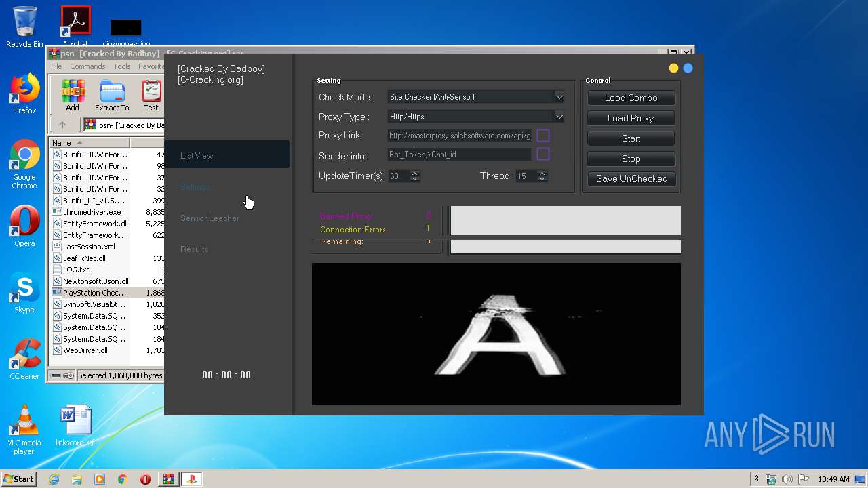Increase the UpdateTimer value

415,174
